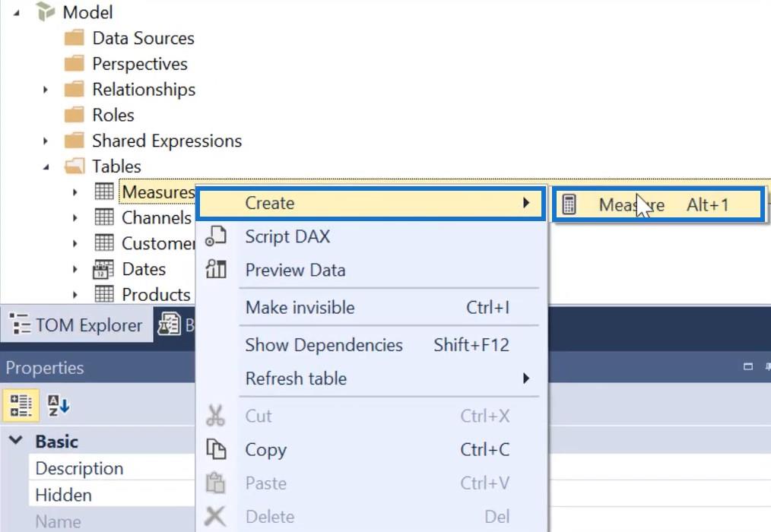This screenshot has height=532, width=771.
Task: Collapse the Basic properties section
Action: 16,440
